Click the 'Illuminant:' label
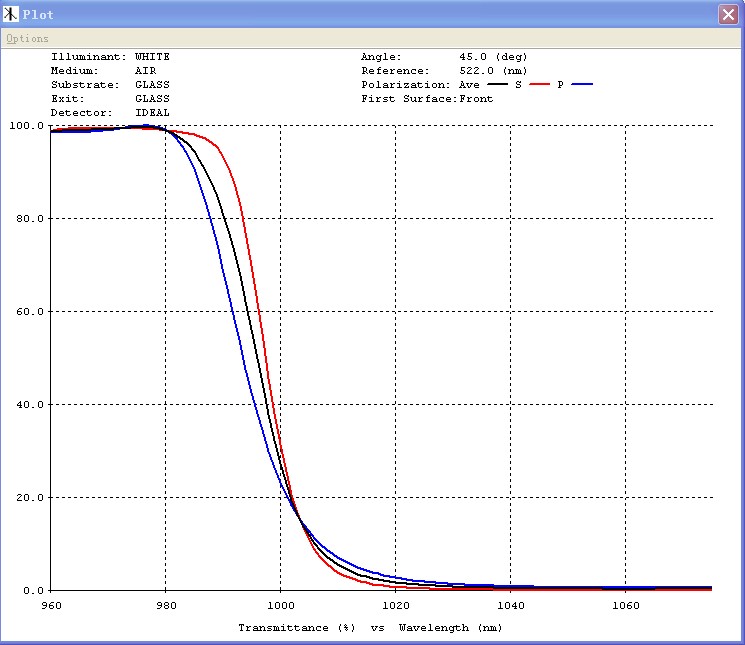This screenshot has width=745, height=645. [89, 57]
